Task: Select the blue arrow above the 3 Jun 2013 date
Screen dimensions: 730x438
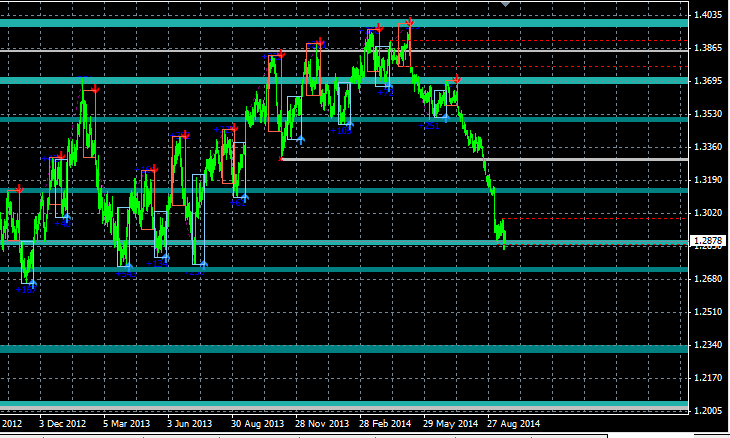Action: tap(203, 265)
